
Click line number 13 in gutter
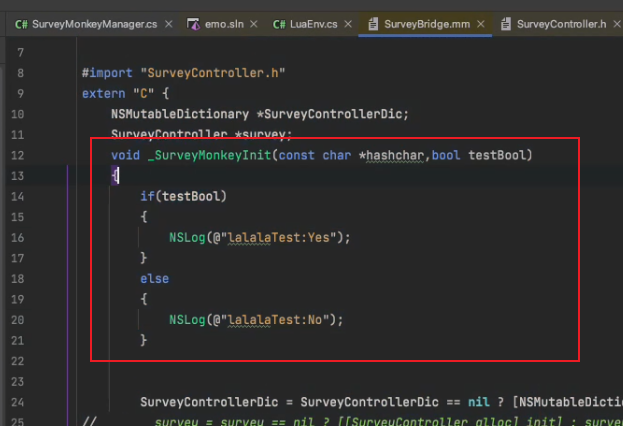pyautogui.click(x=17, y=176)
